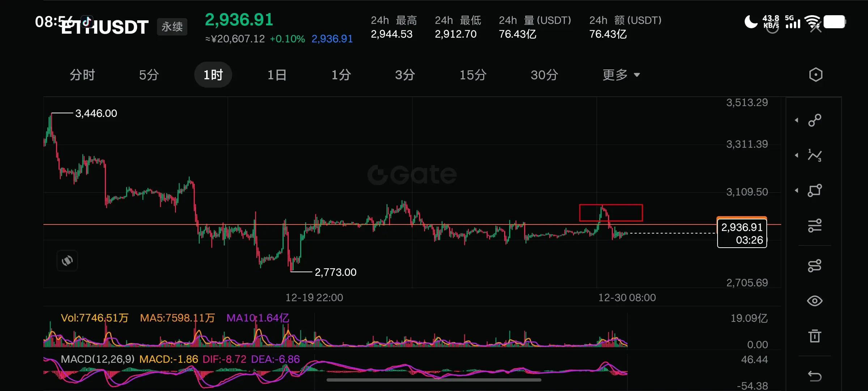Select the shape drawing tool

click(x=815, y=190)
